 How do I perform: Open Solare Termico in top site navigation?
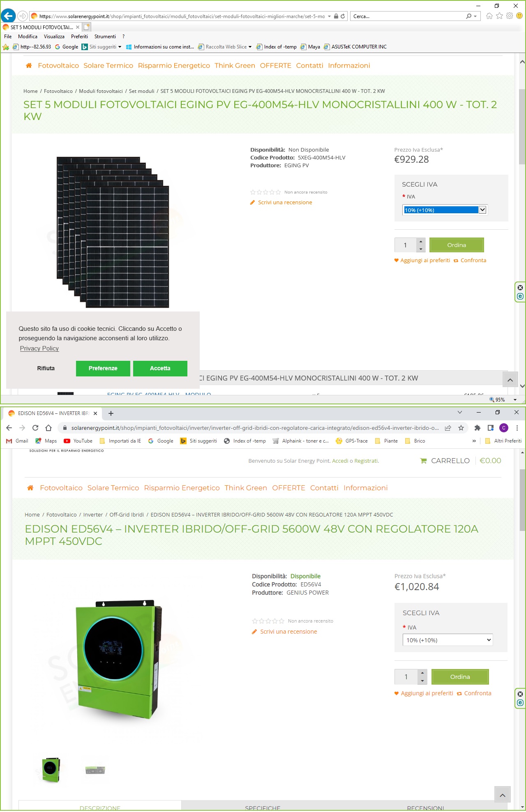108,65
